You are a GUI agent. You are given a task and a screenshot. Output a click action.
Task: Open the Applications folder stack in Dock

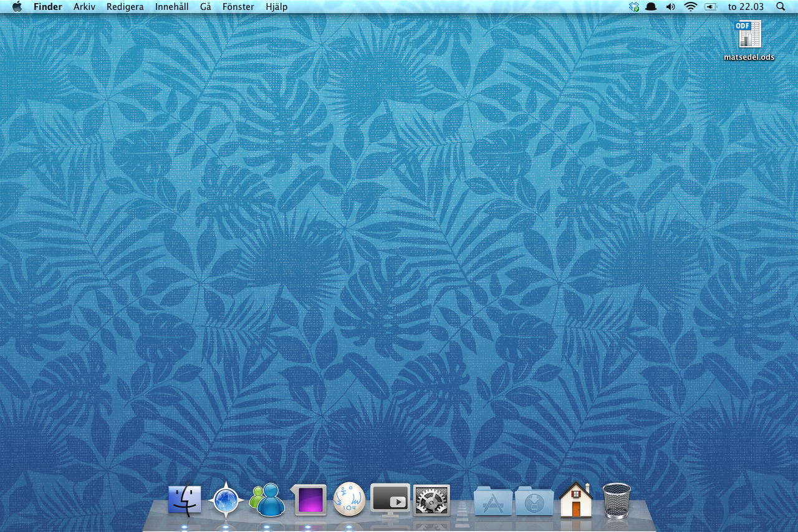click(x=493, y=501)
